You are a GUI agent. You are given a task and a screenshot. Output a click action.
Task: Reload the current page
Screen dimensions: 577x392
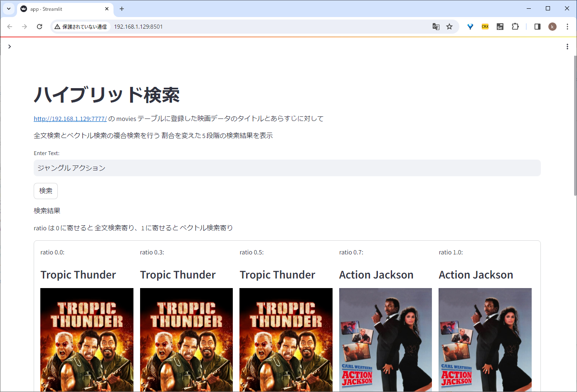coord(39,27)
